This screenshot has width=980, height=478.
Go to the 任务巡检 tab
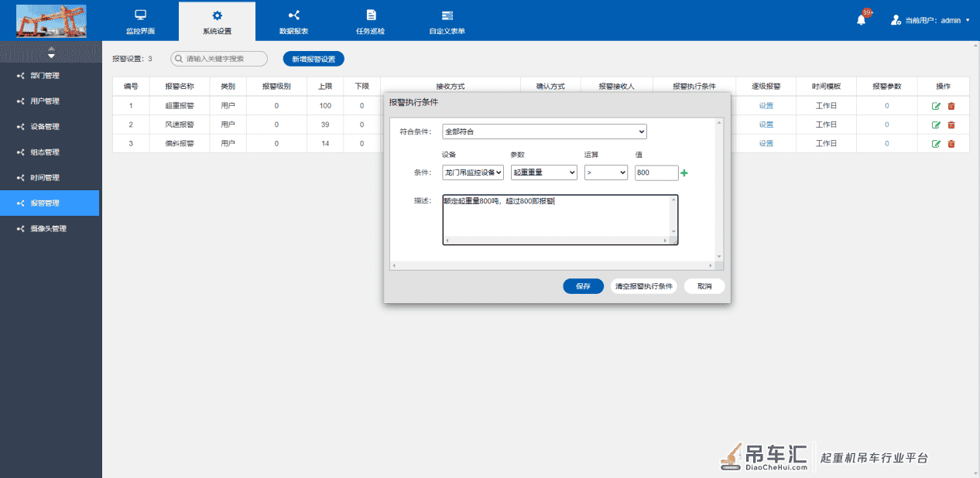click(370, 22)
